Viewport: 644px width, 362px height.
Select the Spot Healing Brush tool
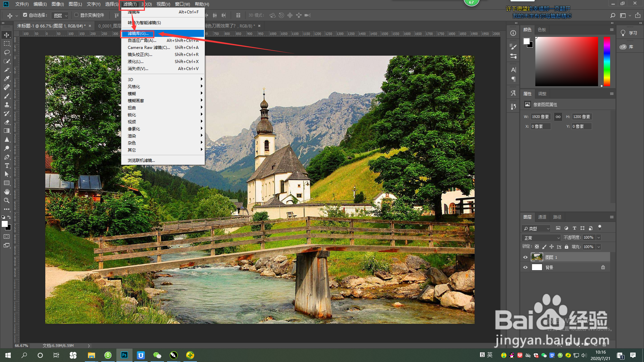pyautogui.click(x=7, y=87)
